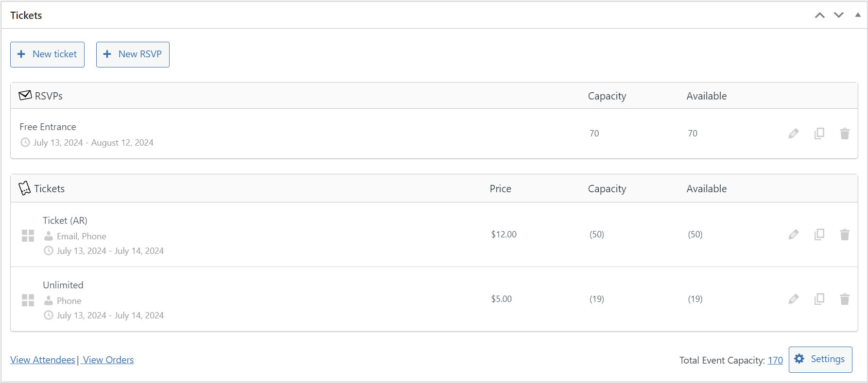
Task: Click the drag handle next to Ticket (AR)
Action: (28, 235)
